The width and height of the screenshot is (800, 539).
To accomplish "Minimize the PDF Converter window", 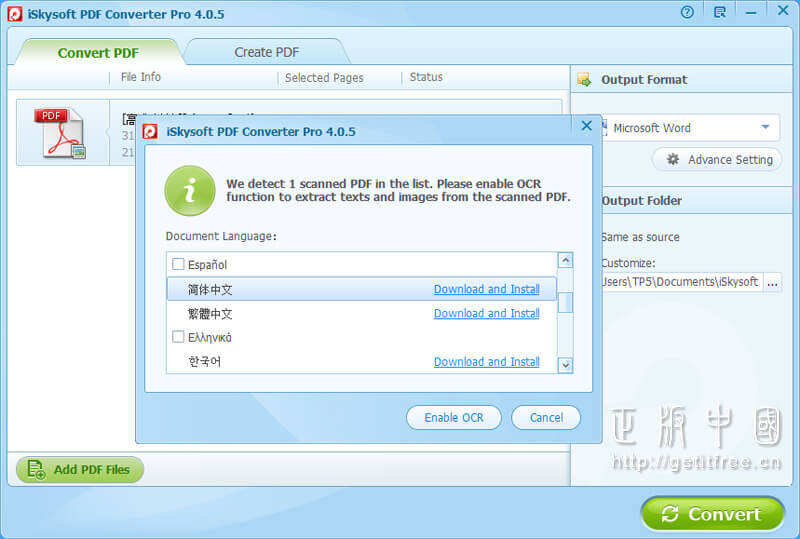I will 751,13.
